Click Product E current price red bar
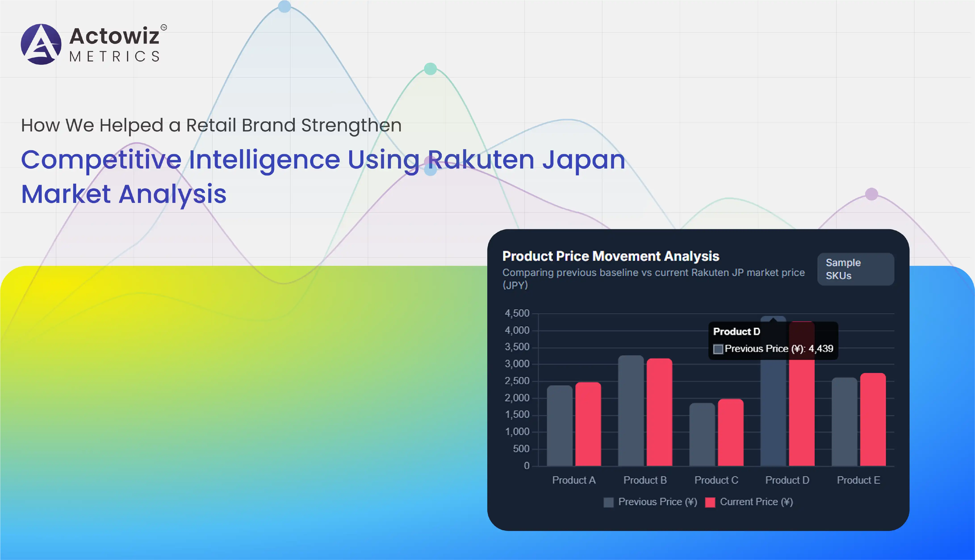 873,420
